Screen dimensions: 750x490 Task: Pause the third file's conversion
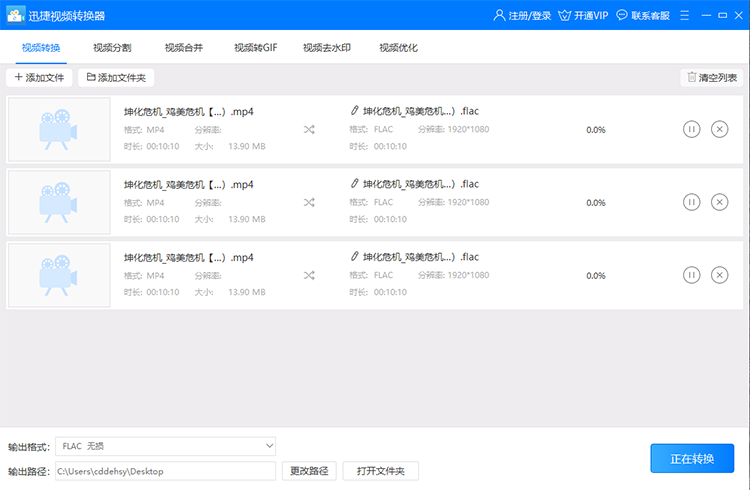pyautogui.click(x=691, y=275)
